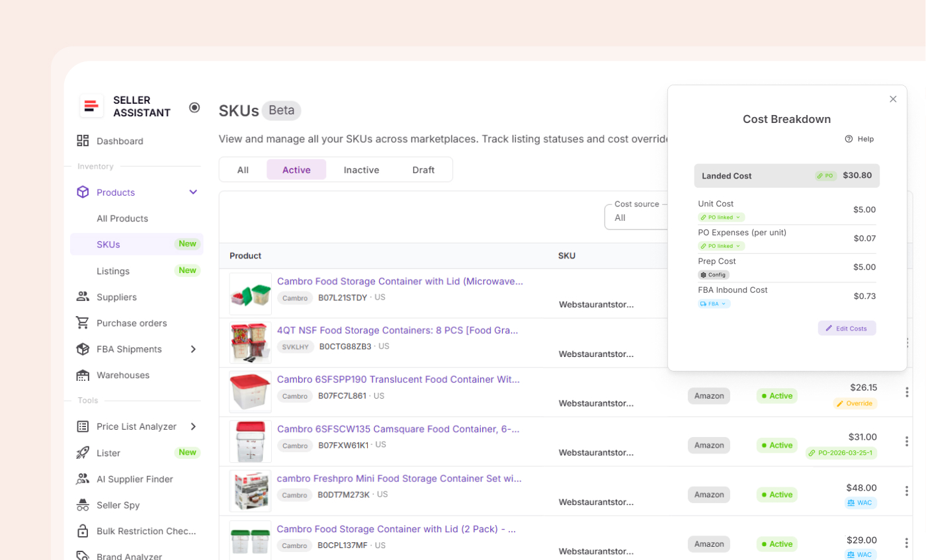926x560 pixels.
Task: Switch to the Draft tab
Action: [423, 169]
